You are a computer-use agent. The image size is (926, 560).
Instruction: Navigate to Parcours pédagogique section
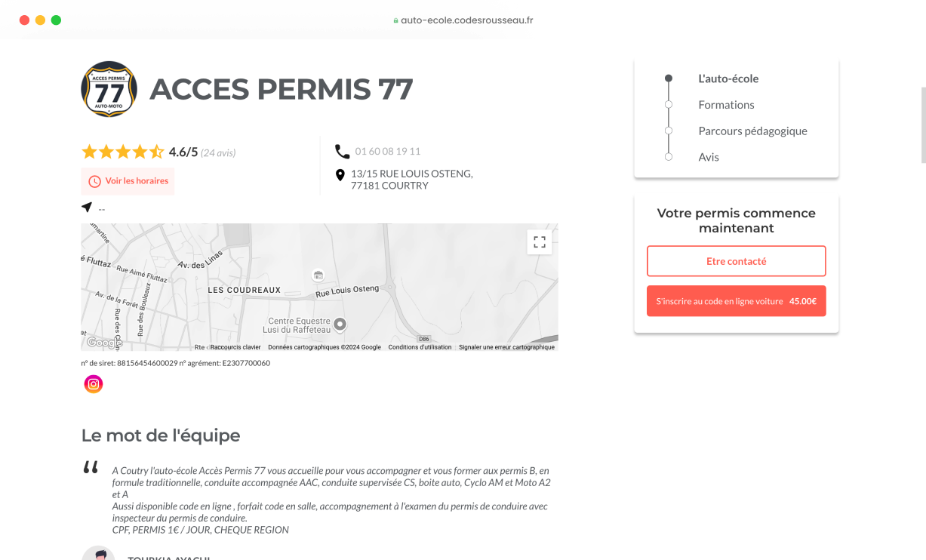752,131
